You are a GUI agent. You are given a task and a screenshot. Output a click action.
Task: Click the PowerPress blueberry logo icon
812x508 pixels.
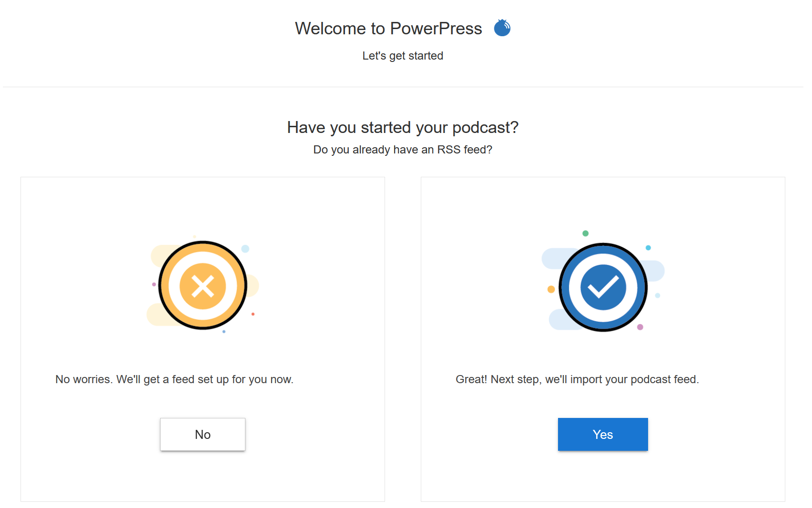[x=502, y=28]
